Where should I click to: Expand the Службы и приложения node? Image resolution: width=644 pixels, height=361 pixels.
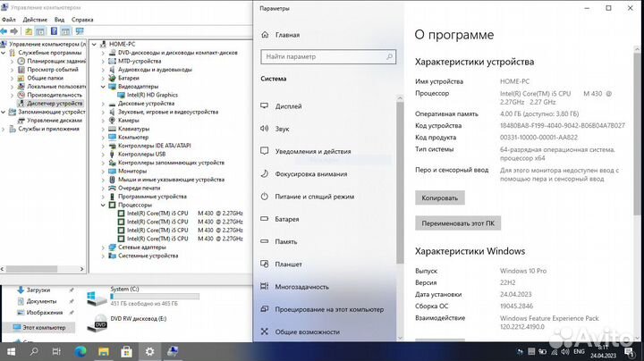click(4, 129)
